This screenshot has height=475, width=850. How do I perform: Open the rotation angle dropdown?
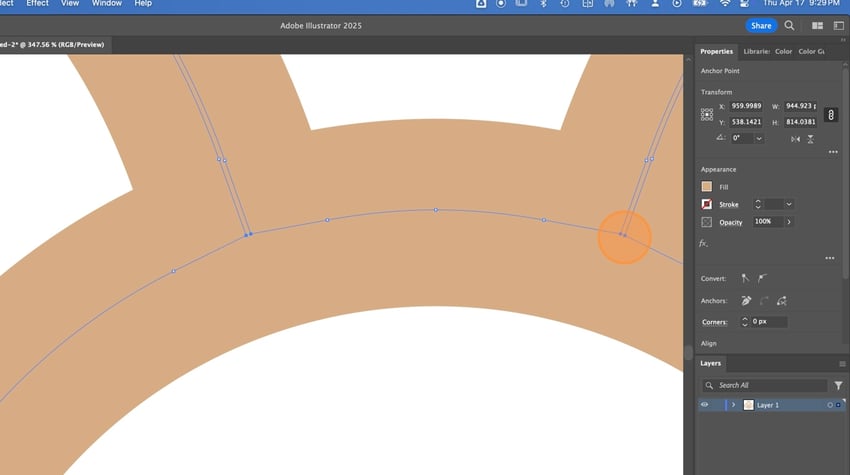(759, 138)
